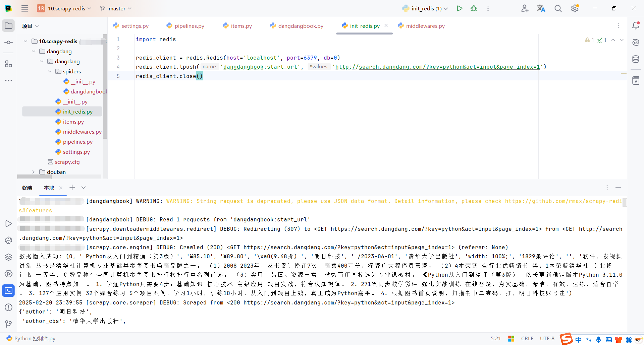
Task: Open the master branch dropdown
Action: pyautogui.click(x=116, y=8)
